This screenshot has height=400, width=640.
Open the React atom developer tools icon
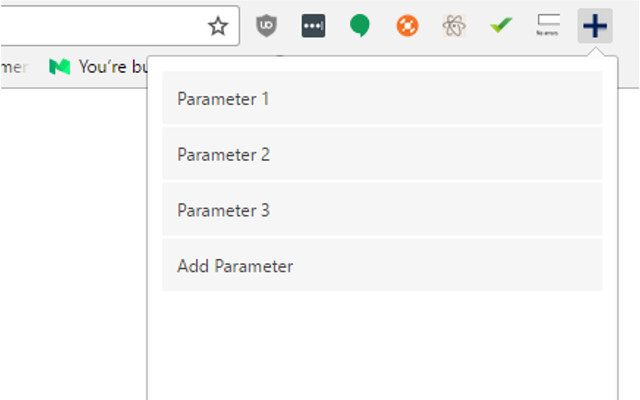[454, 26]
